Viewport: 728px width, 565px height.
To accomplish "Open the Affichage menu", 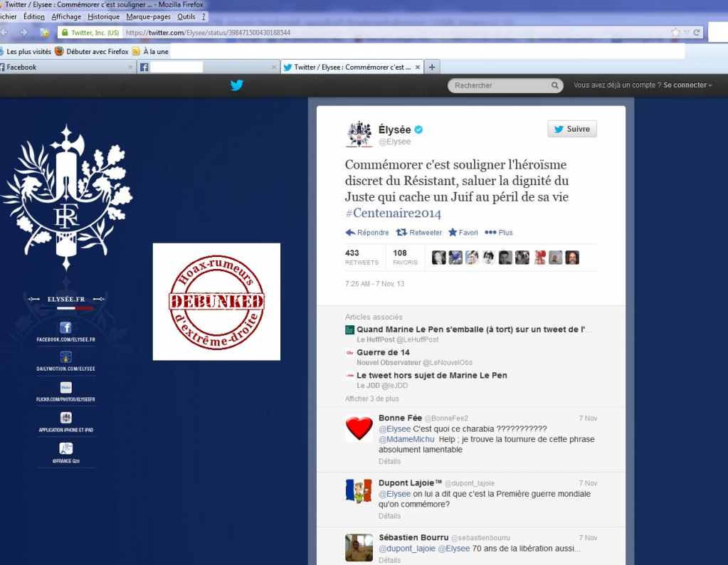I will coord(66,16).
